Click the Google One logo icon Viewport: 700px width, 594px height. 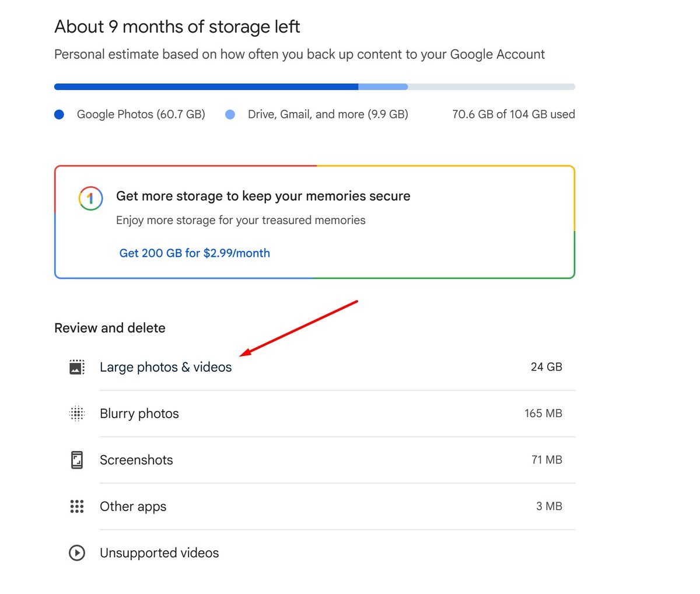pos(90,199)
